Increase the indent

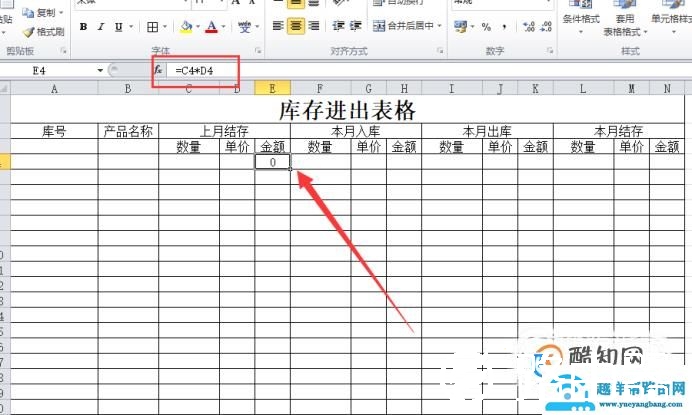tap(356, 26)
